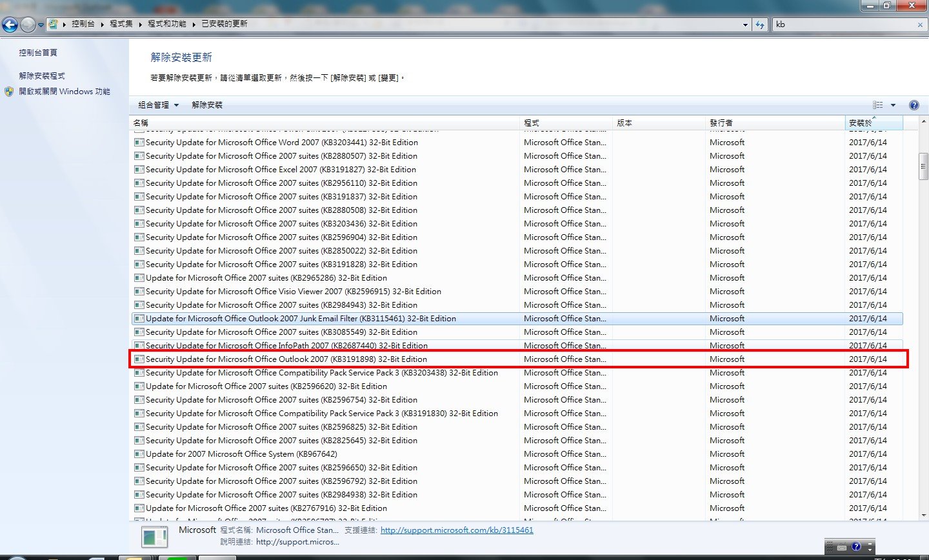Click the Back navigation arrow button
Image resolution: width=929 pixels, height=560 pixels.
[x=10, y=25]
